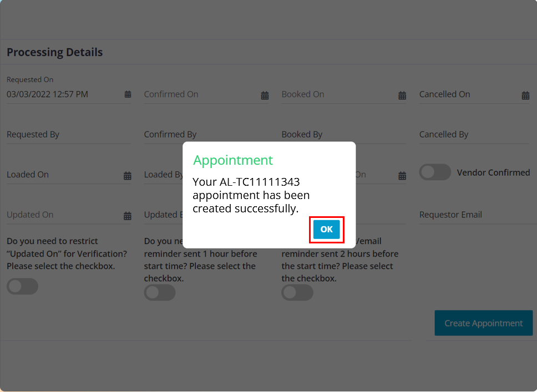This screenshot has height=392, width=537.
Task: Enable the restrict Updated On verification toggle
Action: click(x=23, y=286)
